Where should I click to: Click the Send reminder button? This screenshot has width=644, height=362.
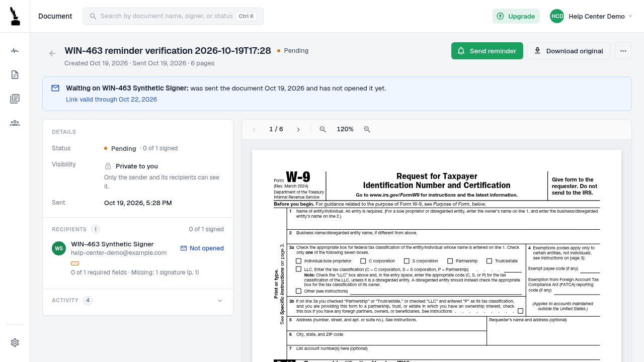487,51
